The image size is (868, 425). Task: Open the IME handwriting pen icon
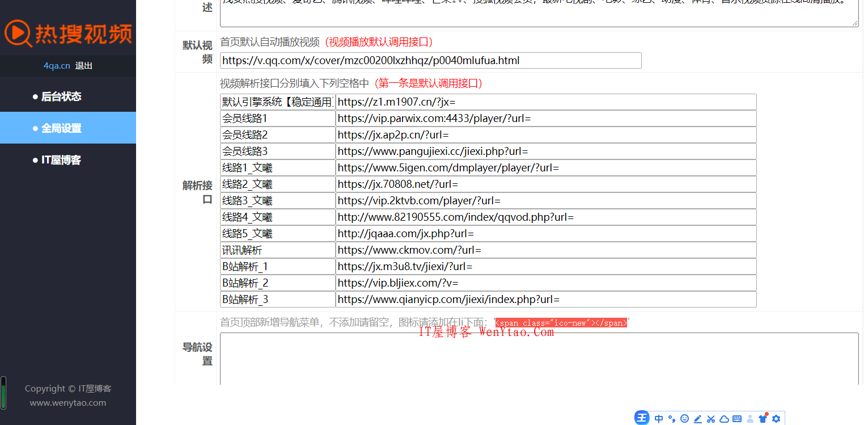[x=698, y=419]
